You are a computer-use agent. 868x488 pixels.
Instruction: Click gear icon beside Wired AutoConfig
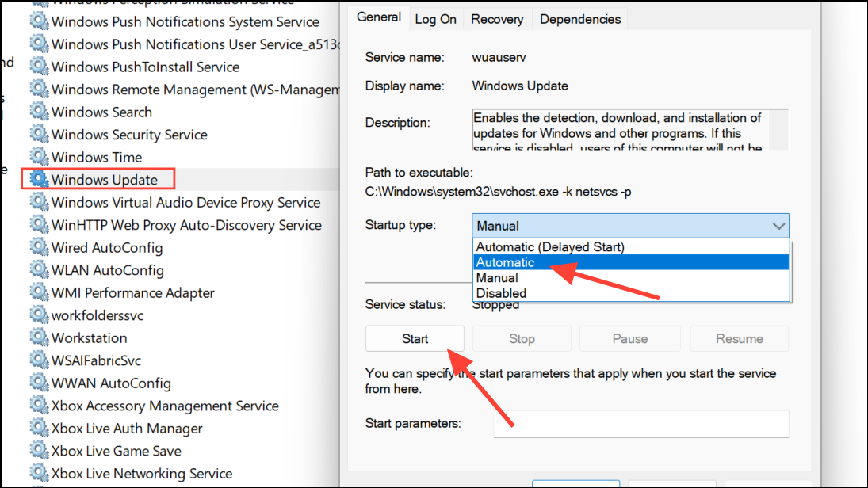(39, 247)
